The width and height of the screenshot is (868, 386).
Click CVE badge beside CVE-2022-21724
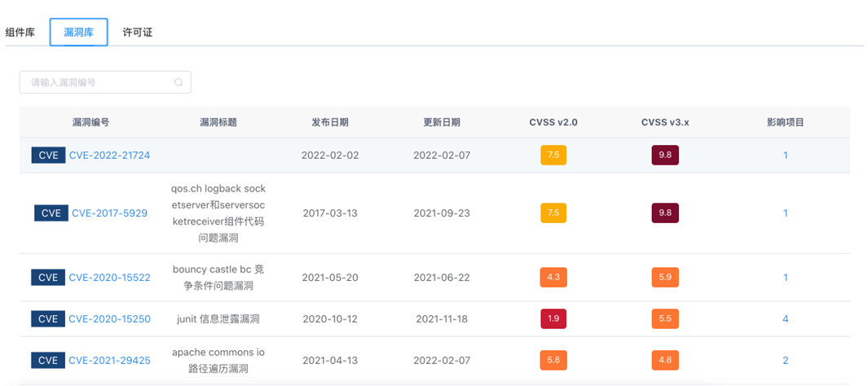point(48,156)
